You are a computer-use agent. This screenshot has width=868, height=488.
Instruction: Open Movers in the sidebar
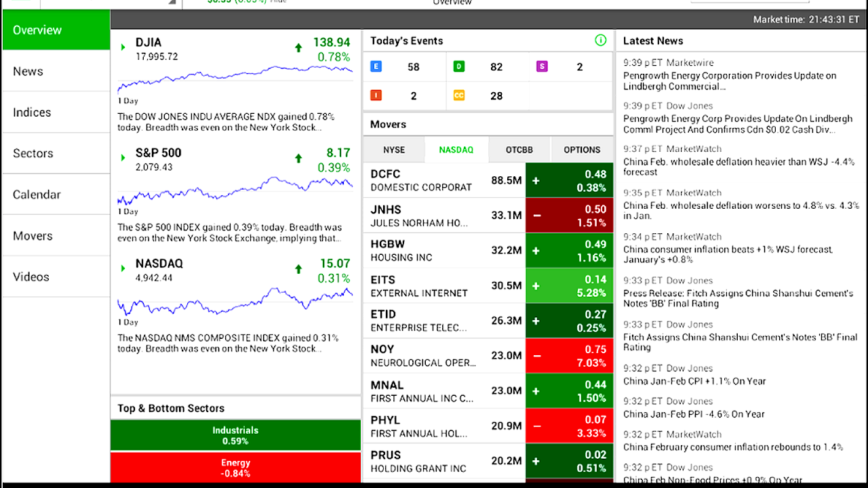56,236
